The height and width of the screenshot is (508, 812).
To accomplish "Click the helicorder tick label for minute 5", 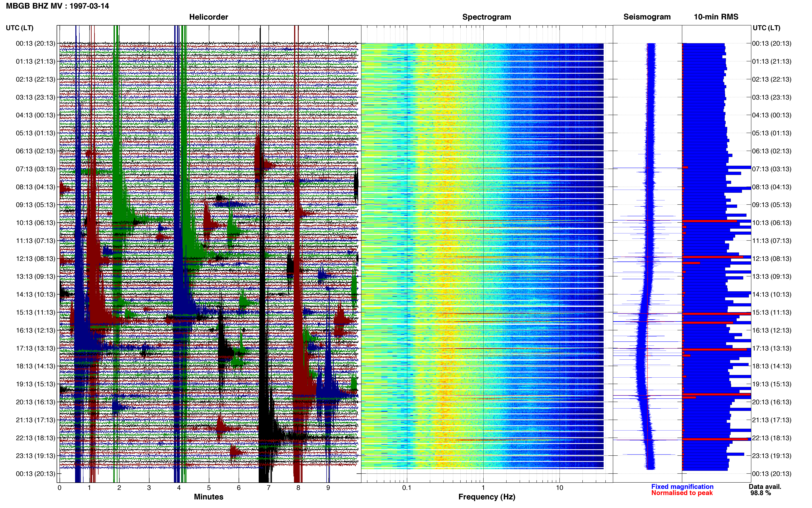I will [209, 488].
